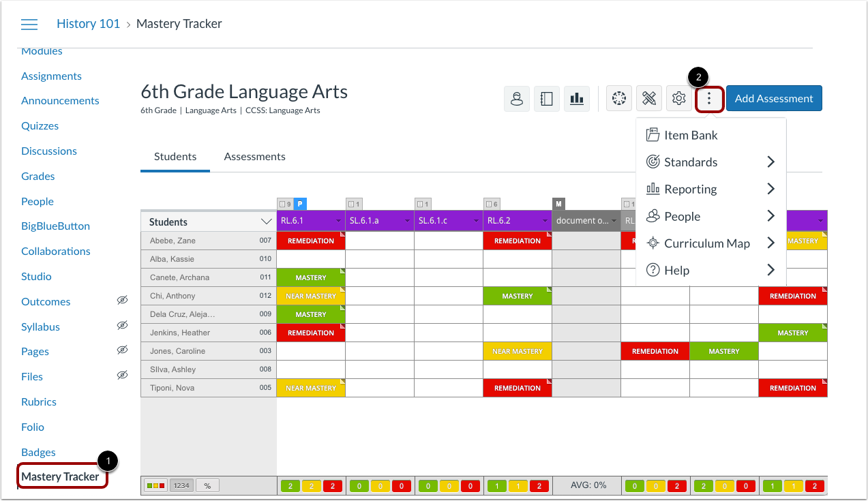Image resolution: width=868 pixels, height=501 pixels.
Task: Click item badge above SL.6.1.a column
Action: 354,204
